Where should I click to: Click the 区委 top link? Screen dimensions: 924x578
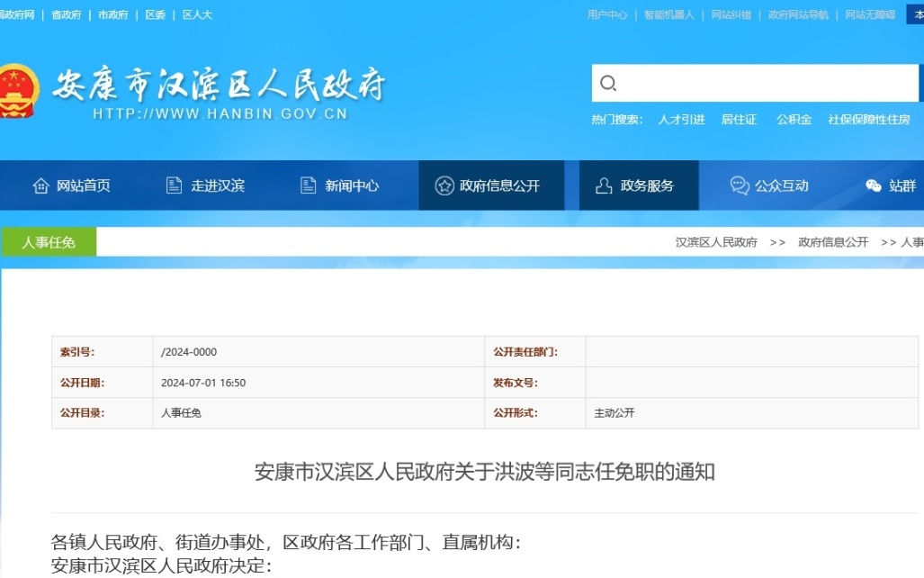click(x=155, y=14)
